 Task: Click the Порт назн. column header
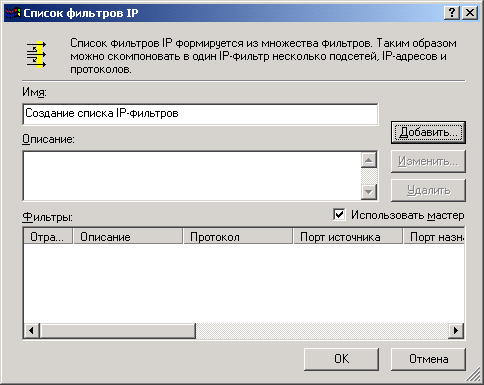point(434,237)
